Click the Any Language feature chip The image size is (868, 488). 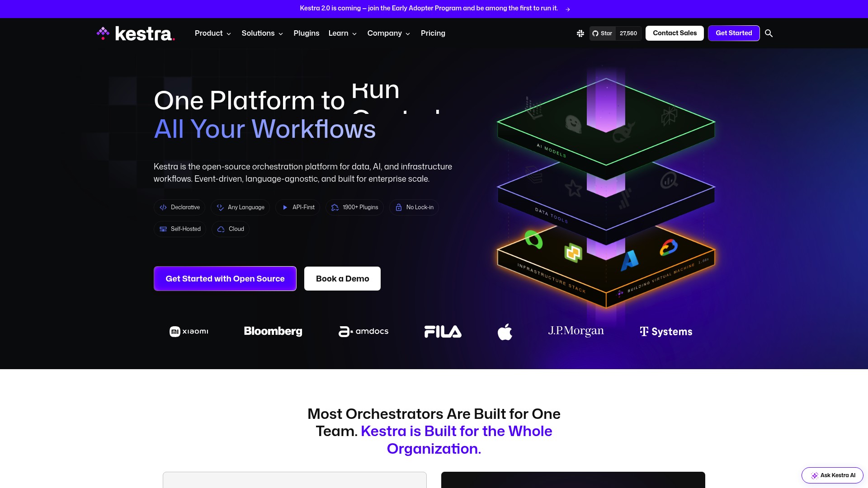point(240,207)
